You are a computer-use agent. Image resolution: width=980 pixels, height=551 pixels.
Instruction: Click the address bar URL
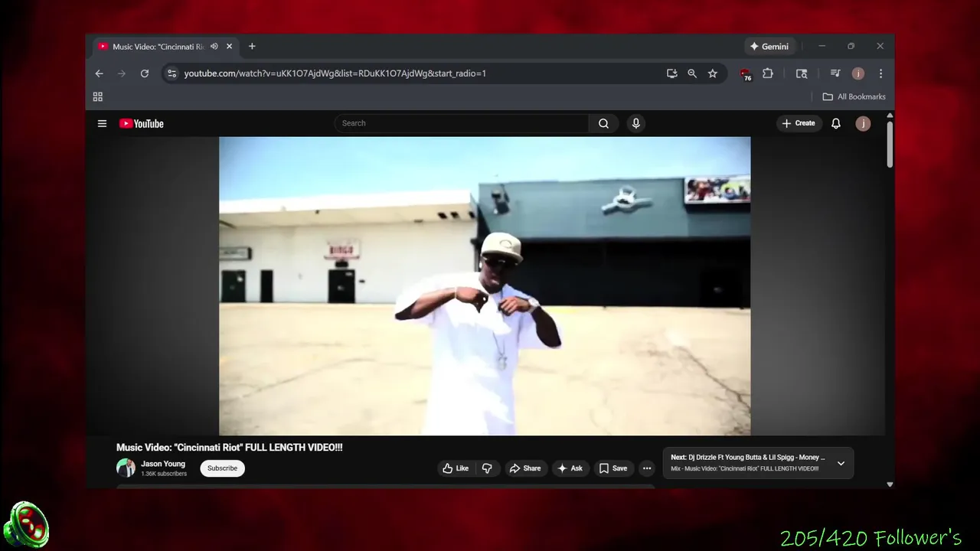click(335, 73)
